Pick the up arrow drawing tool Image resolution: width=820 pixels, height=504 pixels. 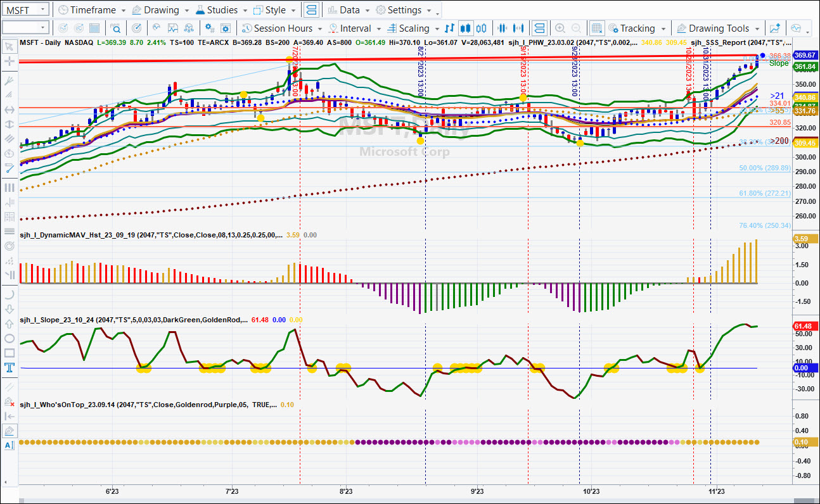(10, 324)
